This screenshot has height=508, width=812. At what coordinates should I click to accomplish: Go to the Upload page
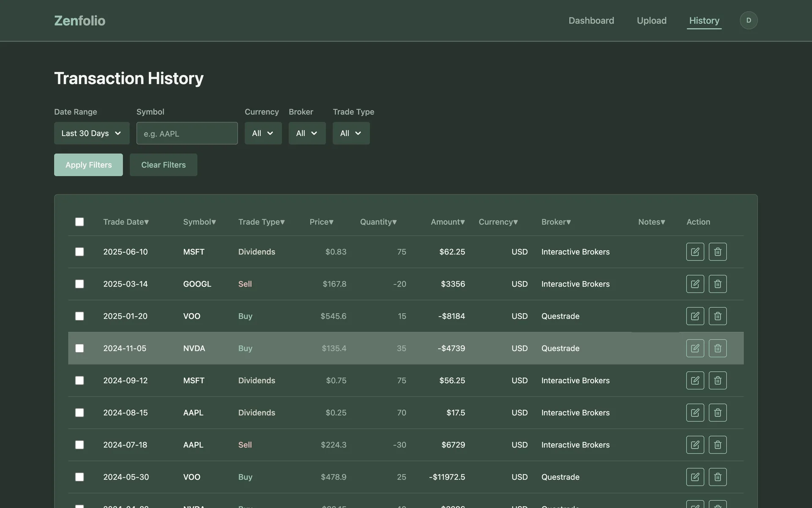coord(652,20)
